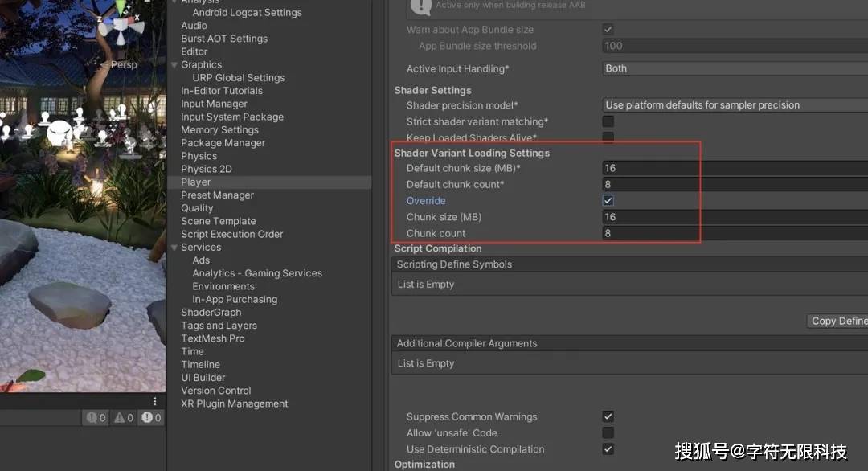Open the Audio settings section
868x471 pixels.
click(194, 25)
